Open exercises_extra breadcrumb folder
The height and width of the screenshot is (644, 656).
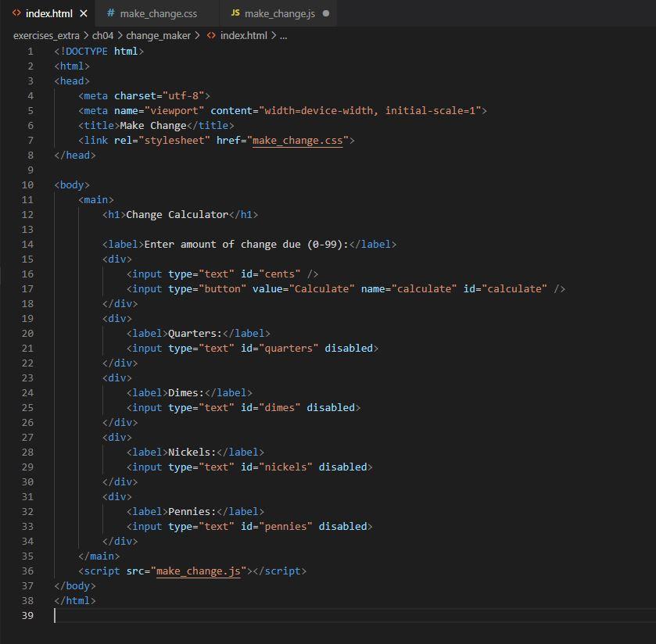click(46, 35)
